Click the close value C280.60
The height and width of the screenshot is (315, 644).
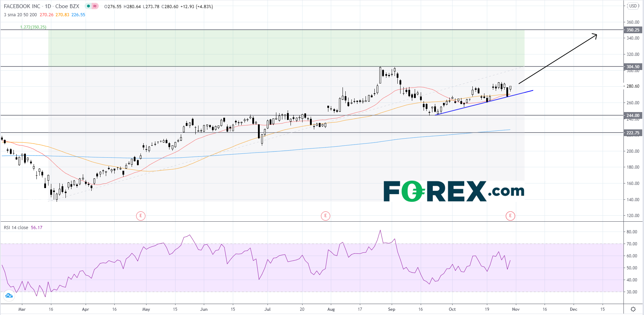(x=170, y=6)
